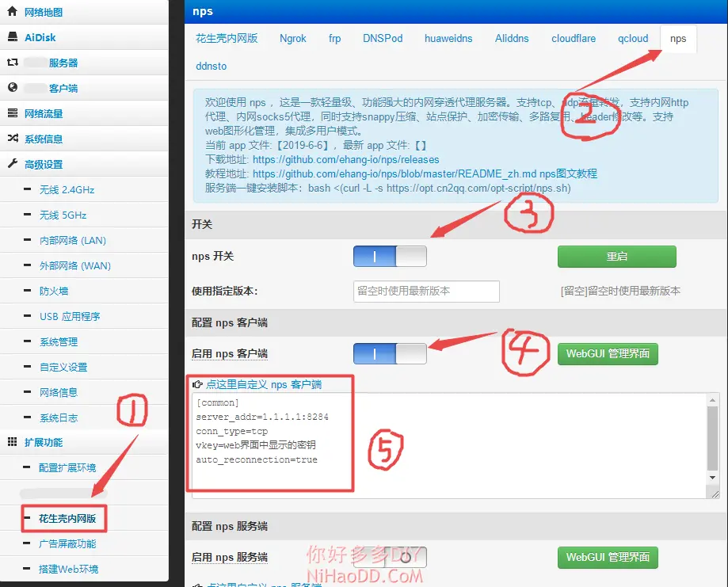Open 内部网络 (LAN) settings
The height and width of the screenshot is (587, 728).
click(73, 240)
